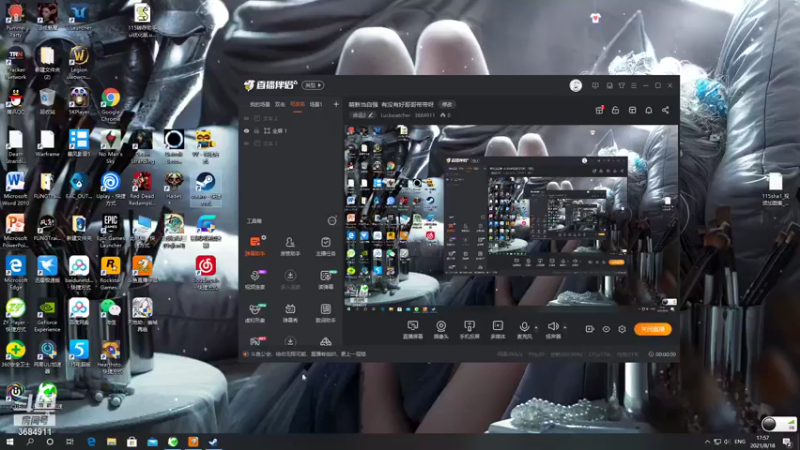Image resolution: width=800 pixels, height=450 pixels.
Task: Add phone screen mirroring source
Action: (469, 329)
